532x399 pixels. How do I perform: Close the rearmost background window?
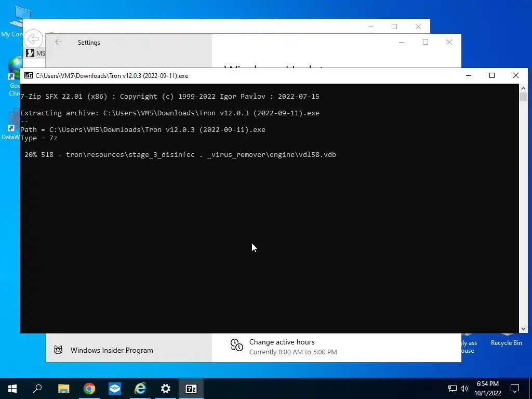pos(418,26)
